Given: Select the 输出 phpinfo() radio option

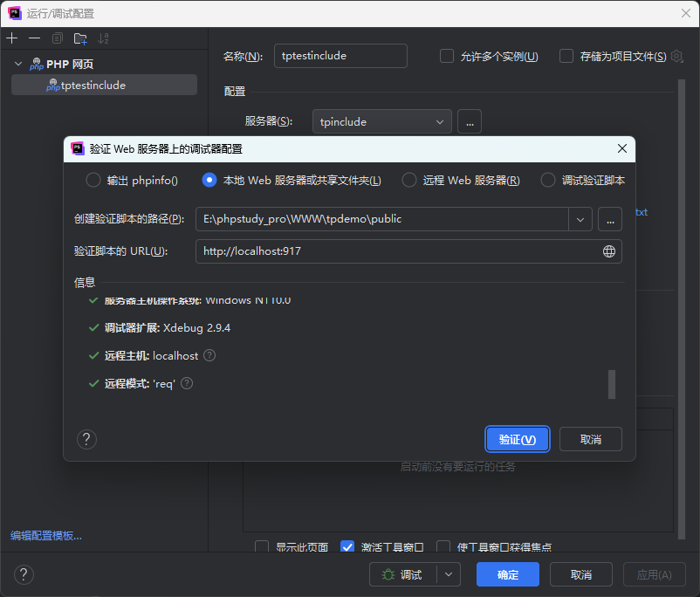Looking at the screenshot, I should point(93,180).
